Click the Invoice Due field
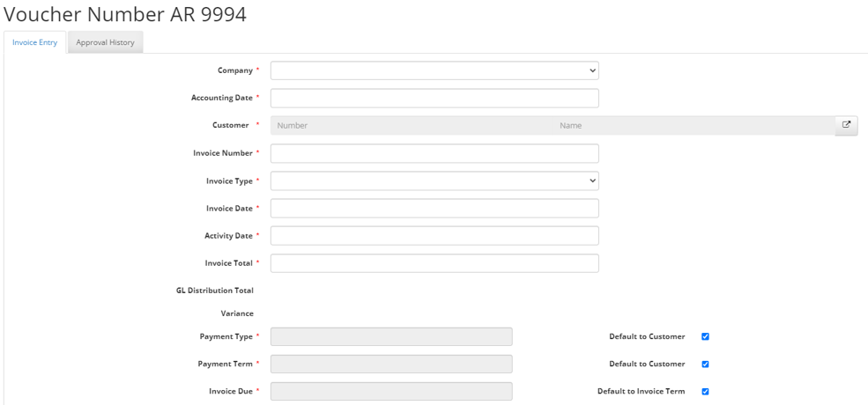The image size is (868, 405). click(391, 391)
